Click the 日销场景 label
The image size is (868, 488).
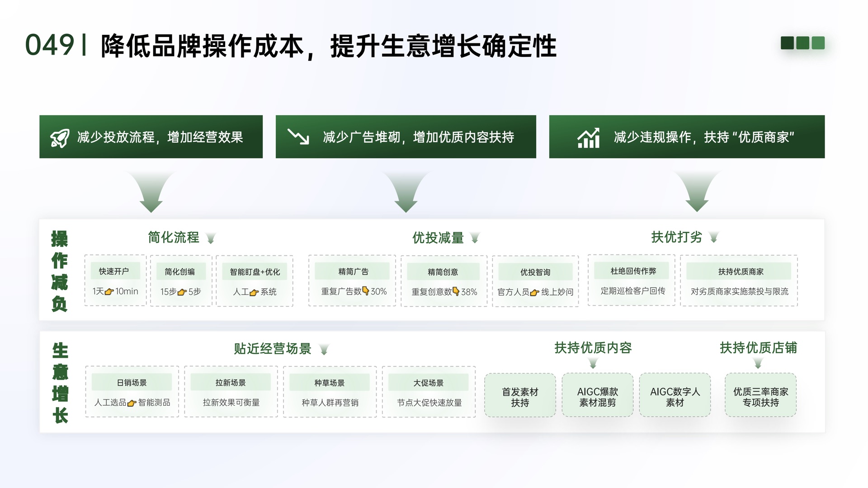tap(132, 382)
